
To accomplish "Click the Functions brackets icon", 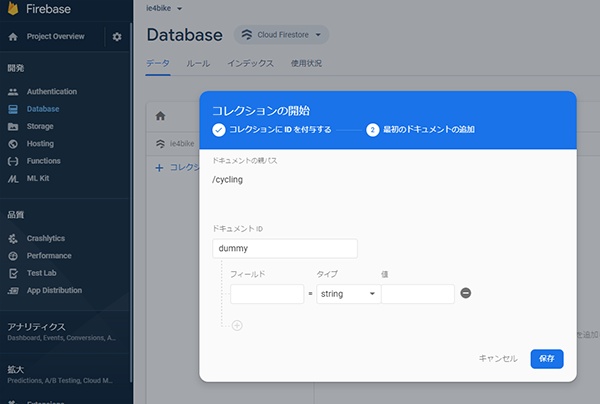I will tap(13, 161).
